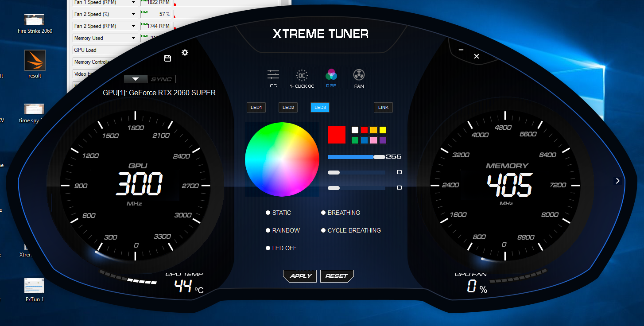
Task: Click the middle color slider handle at 0
Action: (x=334, y=172)
